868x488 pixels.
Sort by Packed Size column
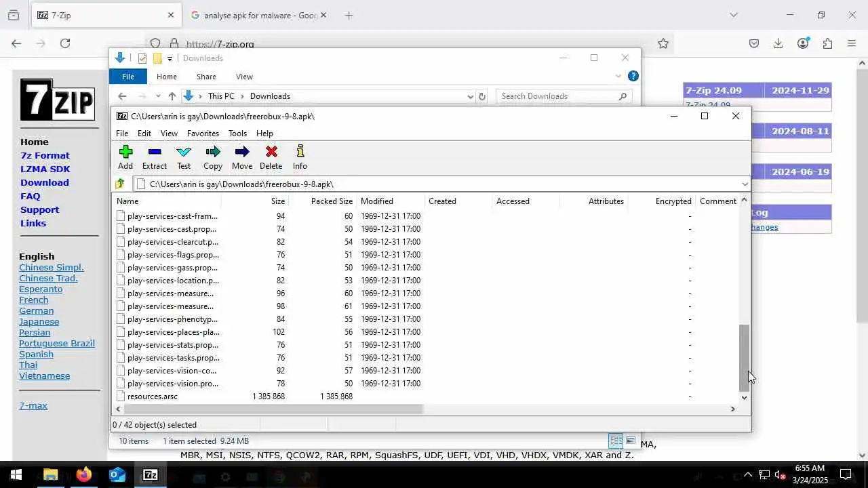323,201
